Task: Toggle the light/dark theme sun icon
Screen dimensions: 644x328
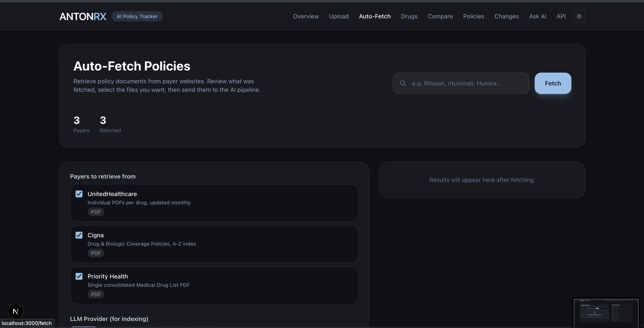Action: [579, 16]
